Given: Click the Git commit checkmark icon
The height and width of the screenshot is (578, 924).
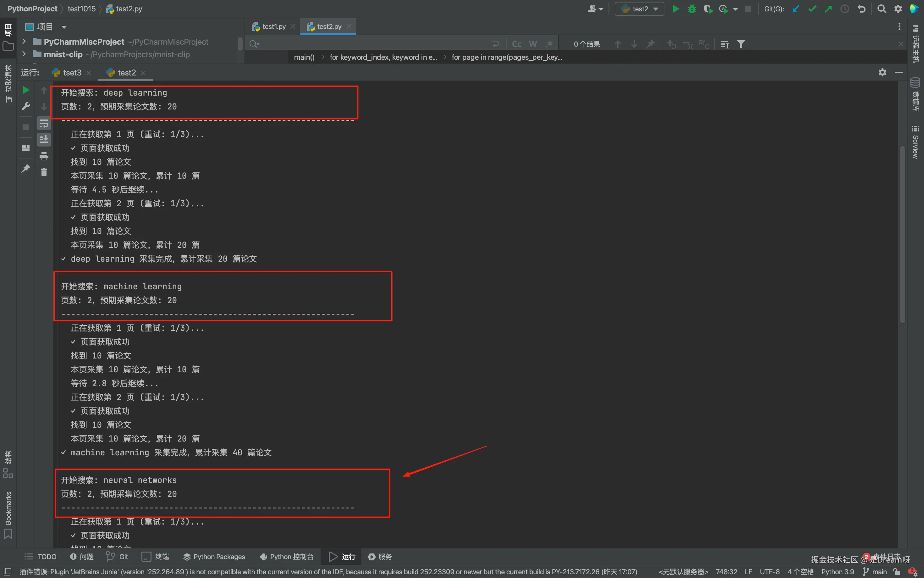Looking at the screenshot, I should [x=812, y=9].
